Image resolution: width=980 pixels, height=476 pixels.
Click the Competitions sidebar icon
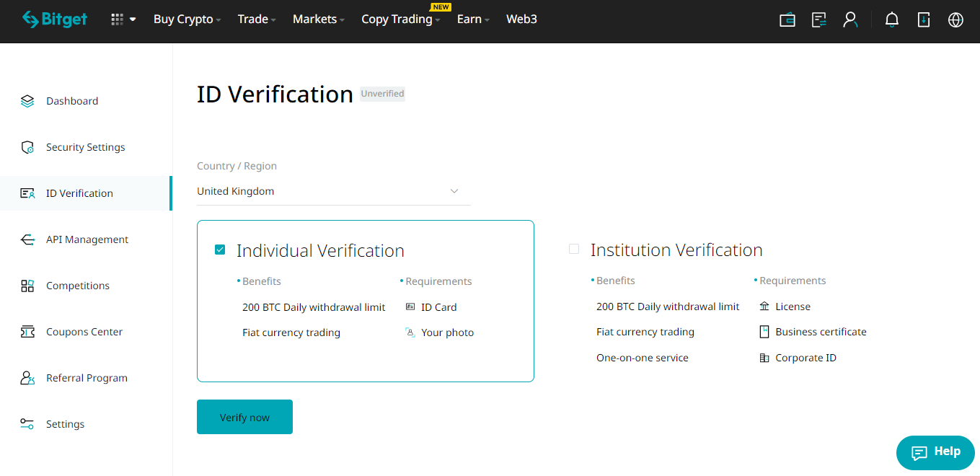(27, 286)
